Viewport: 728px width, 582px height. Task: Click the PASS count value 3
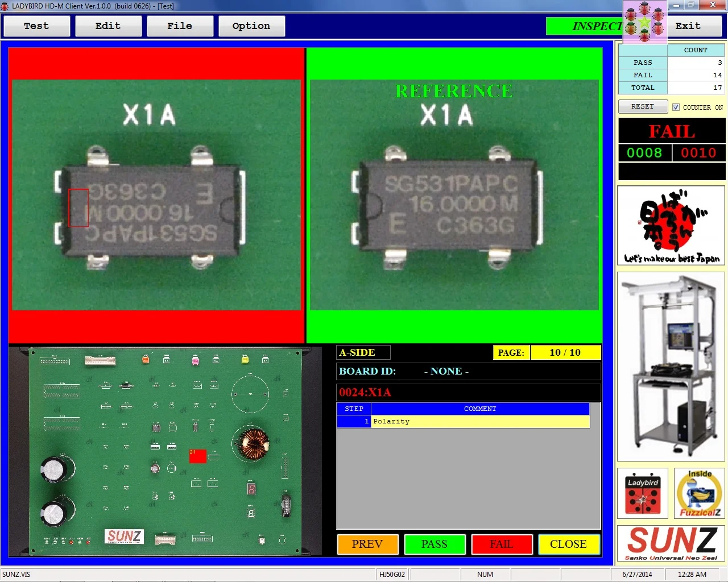tap(696, 63)
